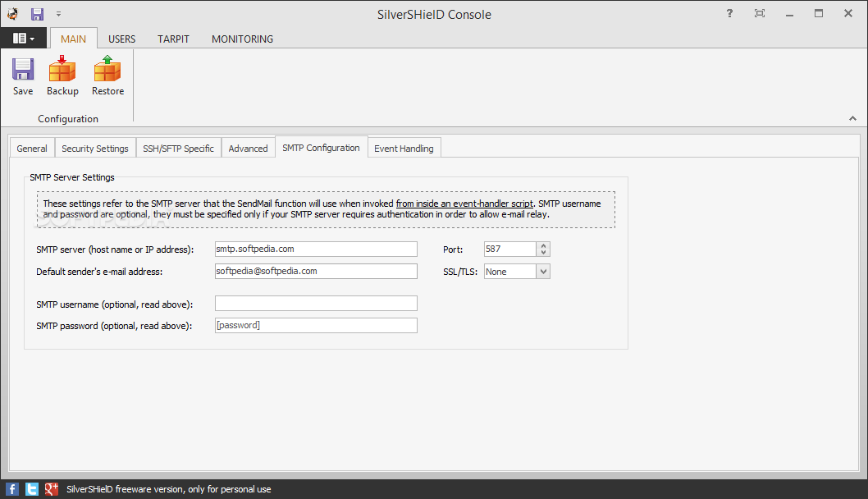The height and width of the screenshot is (499, 868).
Task: Increase the port with the up arrow
Action: pos(544,245)
